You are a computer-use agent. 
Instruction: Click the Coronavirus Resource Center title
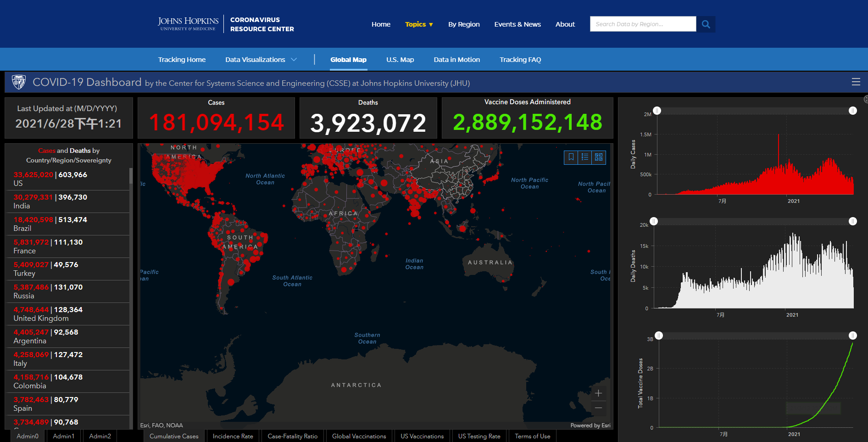[262, 24]
